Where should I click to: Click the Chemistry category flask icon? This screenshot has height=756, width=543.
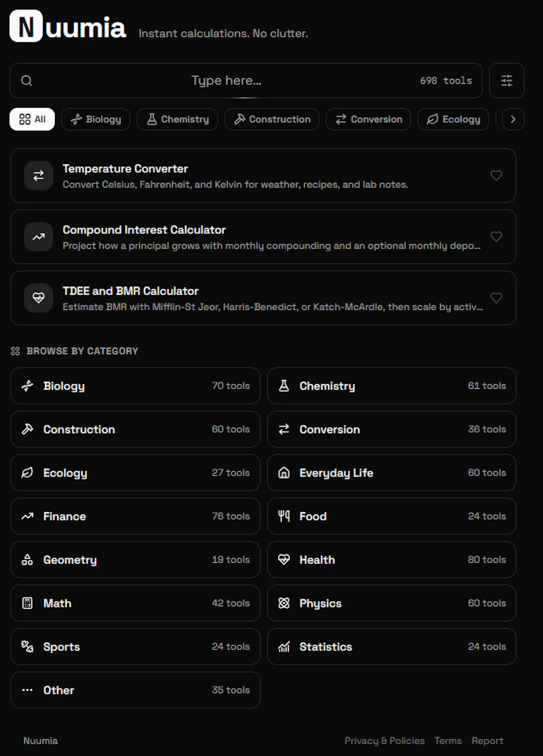point(284,386)
